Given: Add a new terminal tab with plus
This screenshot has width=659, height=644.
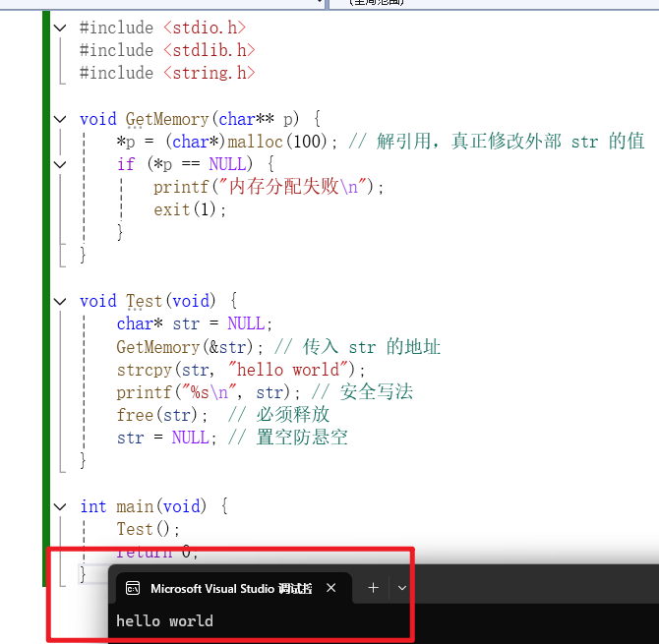Looking at the screenshot, I should (x=373, y=588).
